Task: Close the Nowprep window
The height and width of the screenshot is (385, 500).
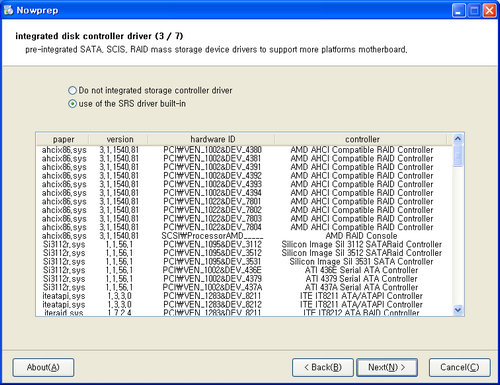Action: coord(490,11)
